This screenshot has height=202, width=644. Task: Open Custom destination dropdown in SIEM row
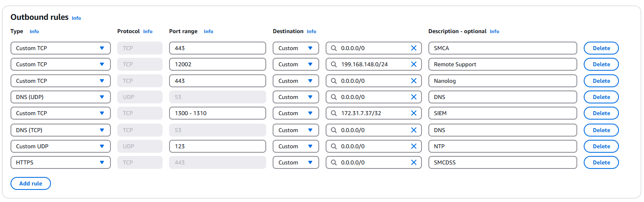point(295,113)
